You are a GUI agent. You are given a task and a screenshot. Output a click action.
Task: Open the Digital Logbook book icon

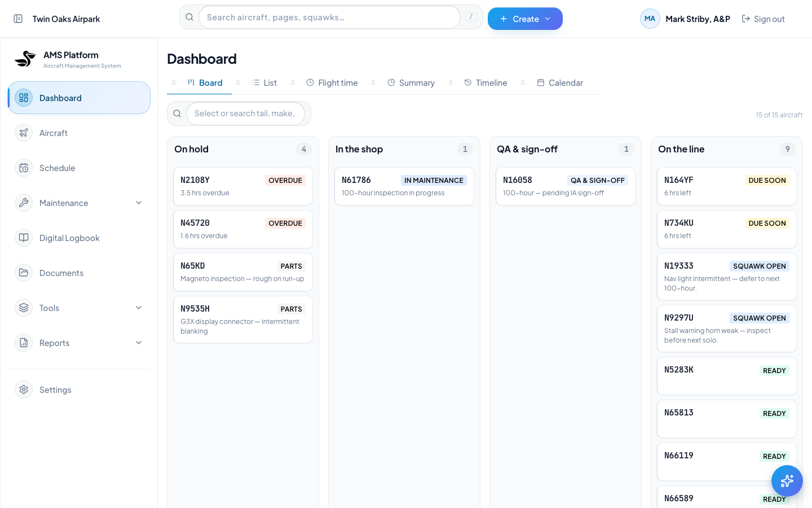pyautogui.click(x=24, y=238)
